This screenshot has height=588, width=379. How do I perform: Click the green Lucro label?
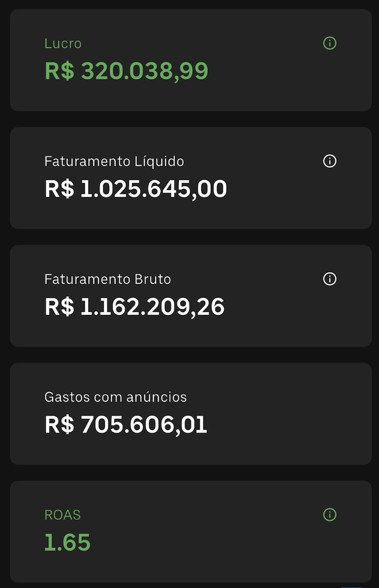63,44
